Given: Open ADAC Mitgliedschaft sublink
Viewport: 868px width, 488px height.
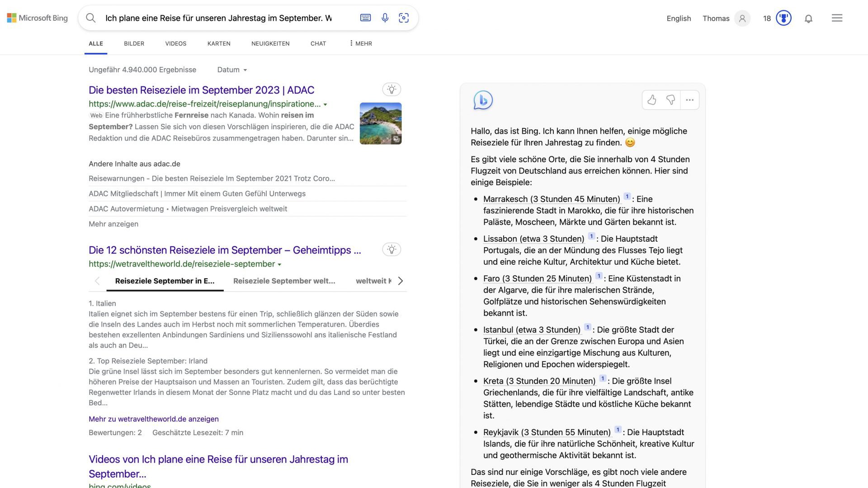Looking at the screenshot, I should coord(197,194).
